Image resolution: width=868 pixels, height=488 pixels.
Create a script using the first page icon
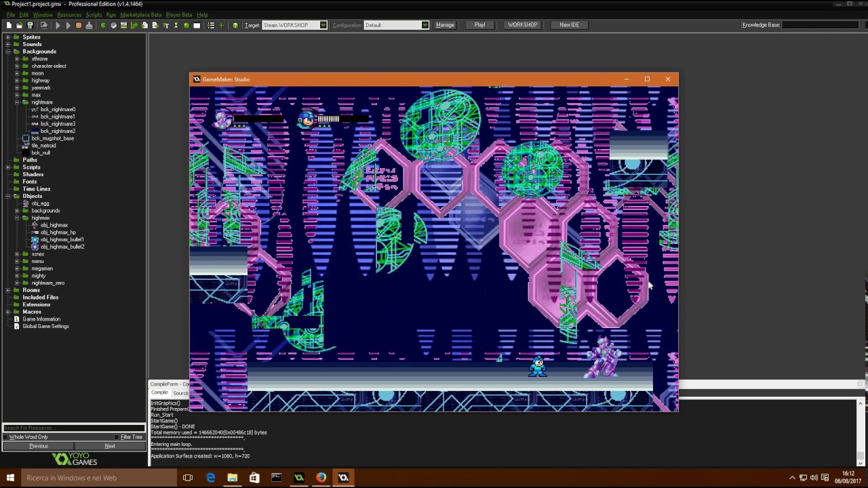point(144,25)
